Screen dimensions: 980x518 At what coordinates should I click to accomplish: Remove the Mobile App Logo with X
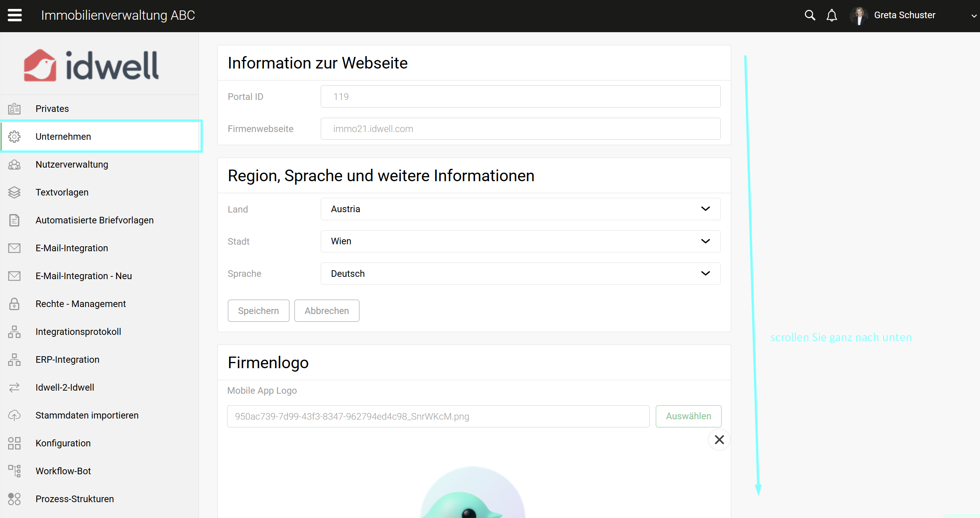[x=719, y=439]
